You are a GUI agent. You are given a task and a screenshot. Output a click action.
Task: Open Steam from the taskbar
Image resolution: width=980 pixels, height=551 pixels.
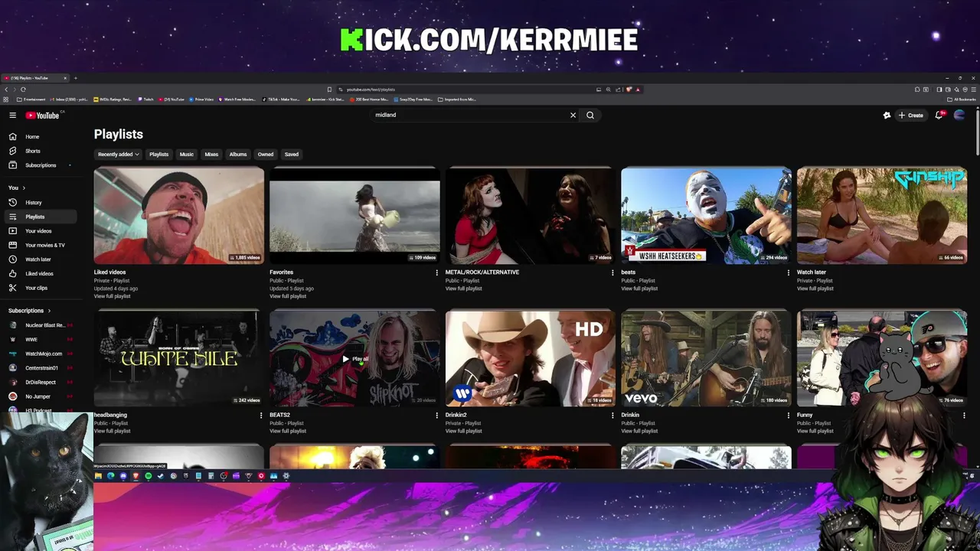(161, 476)
